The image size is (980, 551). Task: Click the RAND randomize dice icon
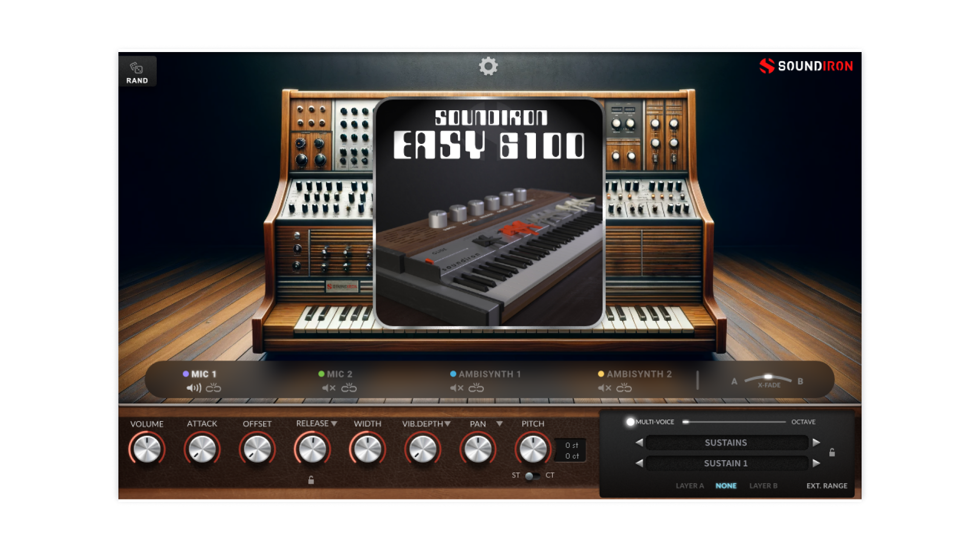137,68
